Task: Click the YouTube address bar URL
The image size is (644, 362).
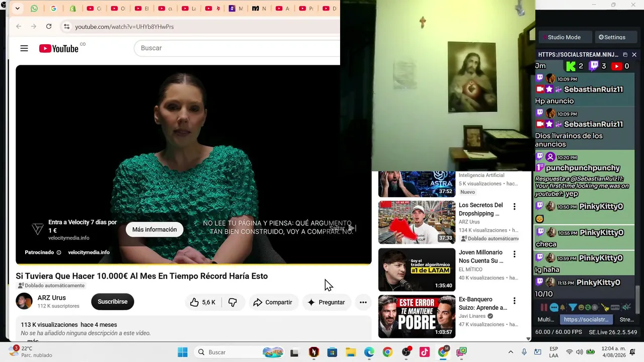Action: click(124, 27)
